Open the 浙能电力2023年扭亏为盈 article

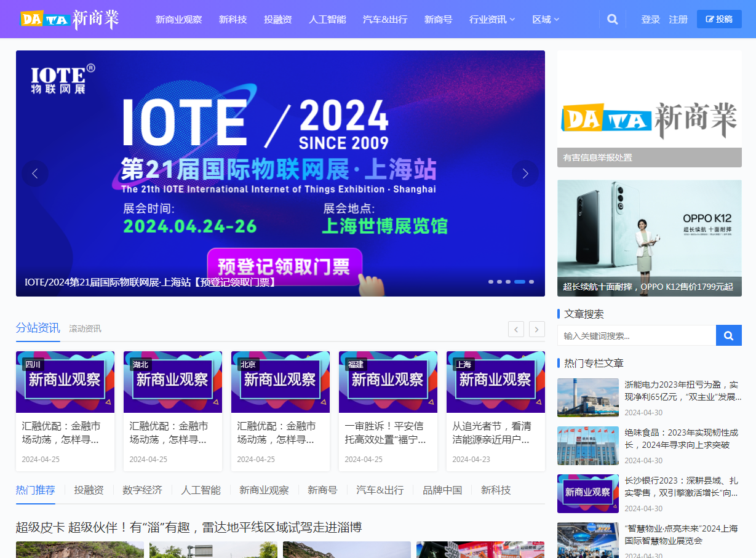coord(683,391)
